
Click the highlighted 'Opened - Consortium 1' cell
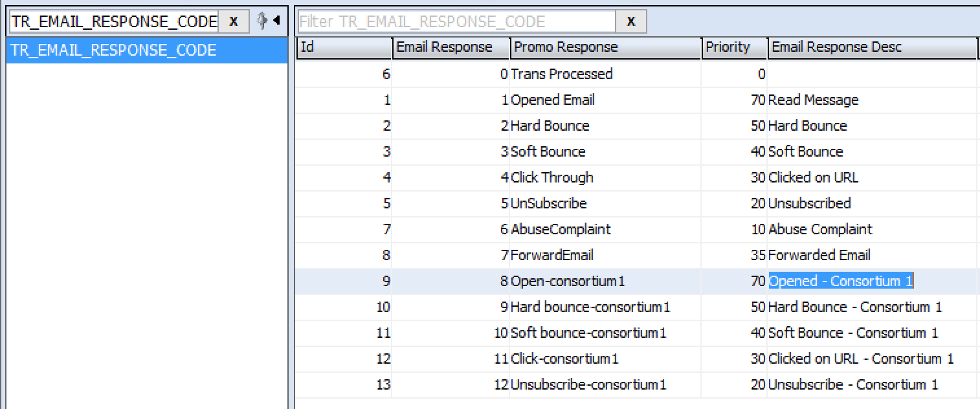tap(872, 282)
